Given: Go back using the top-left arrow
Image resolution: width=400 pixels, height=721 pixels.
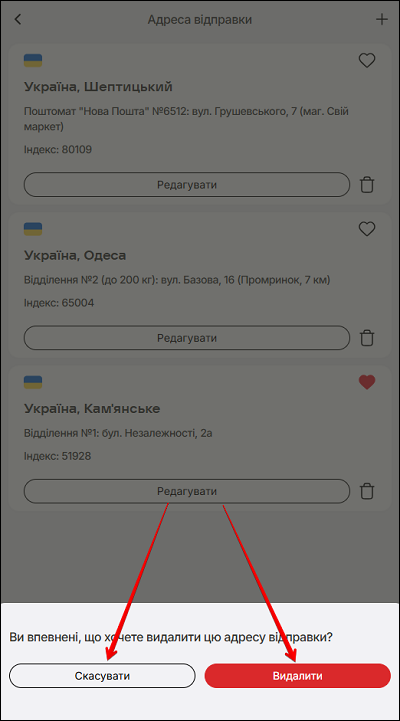Looking at the screenshot, I should click(x=17, y=19).
